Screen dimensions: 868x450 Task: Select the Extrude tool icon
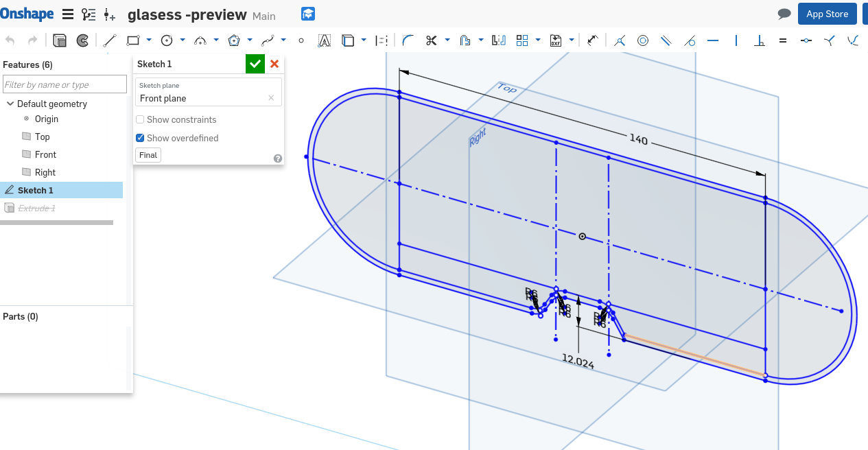click(60, 40)
